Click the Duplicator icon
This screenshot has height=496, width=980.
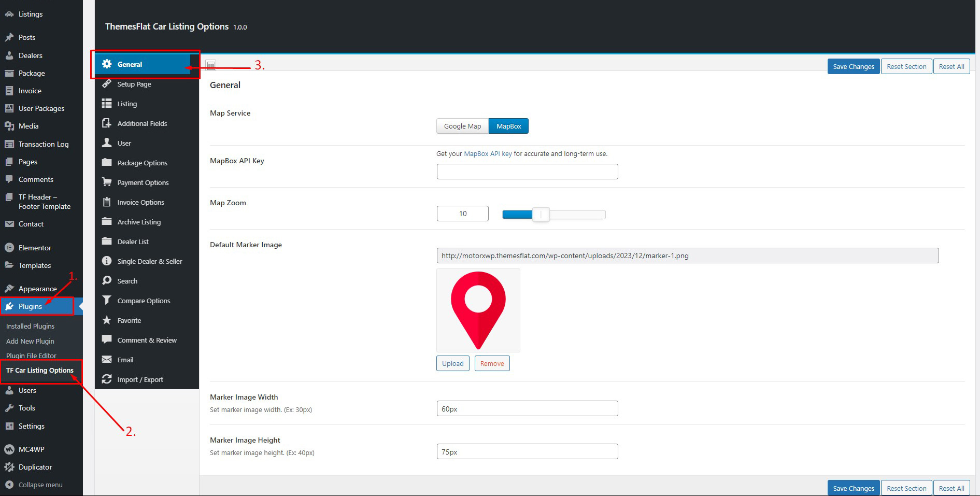9,467
